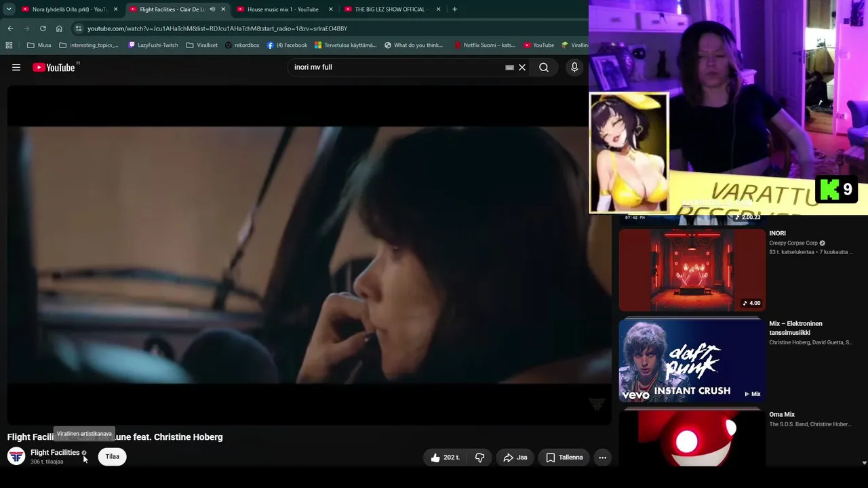This screenshot has height=488, width=868.
Task: Open the INORI video title
Action: pos(777,233)
